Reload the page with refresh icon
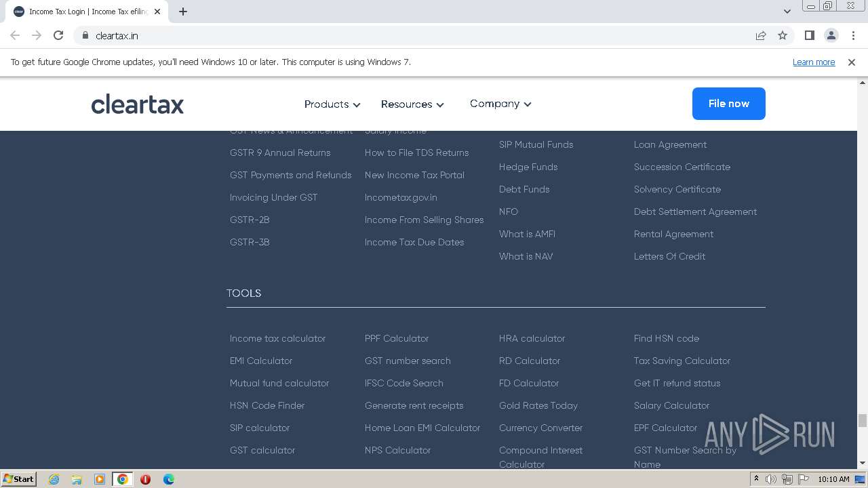 58,35
